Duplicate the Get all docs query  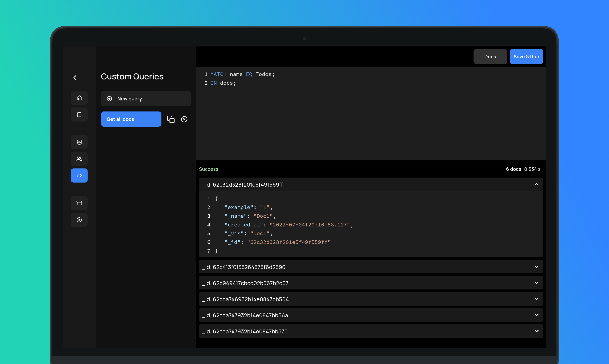[x=171, y=119]
